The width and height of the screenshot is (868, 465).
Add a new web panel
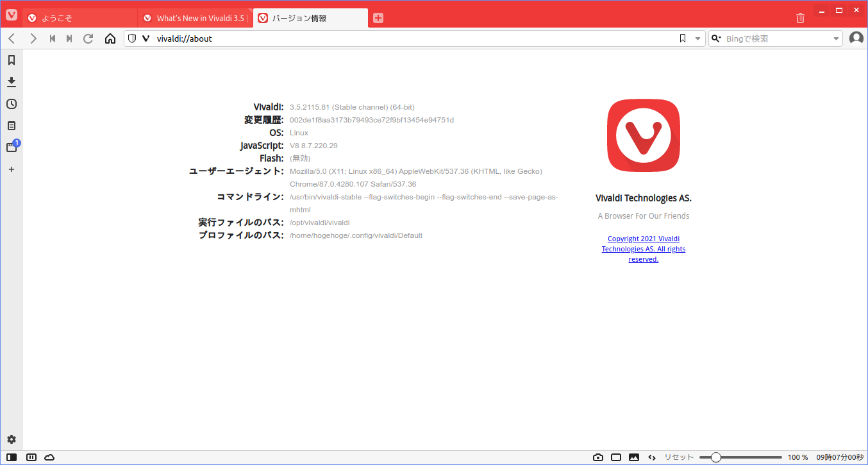click(12, 169)
